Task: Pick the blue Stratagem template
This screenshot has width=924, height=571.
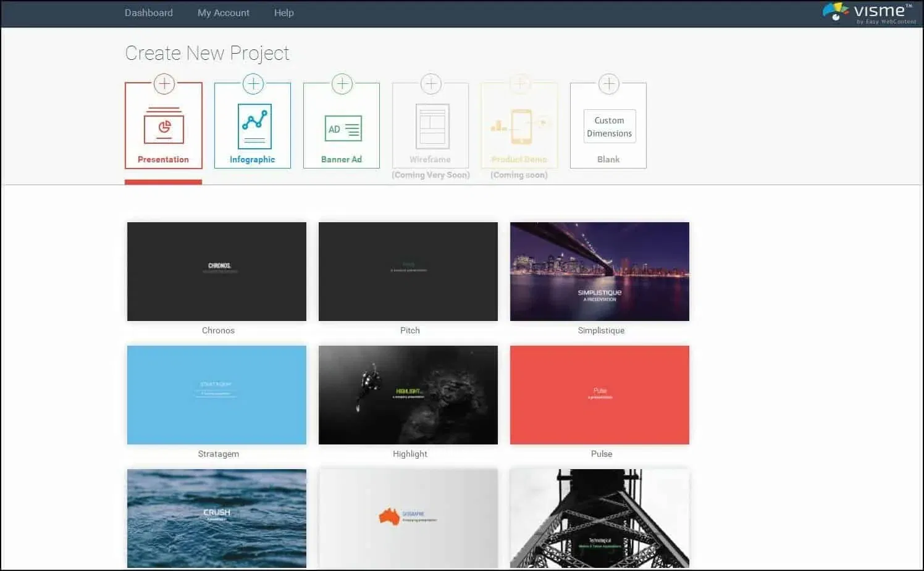Action: click(217, 395)
